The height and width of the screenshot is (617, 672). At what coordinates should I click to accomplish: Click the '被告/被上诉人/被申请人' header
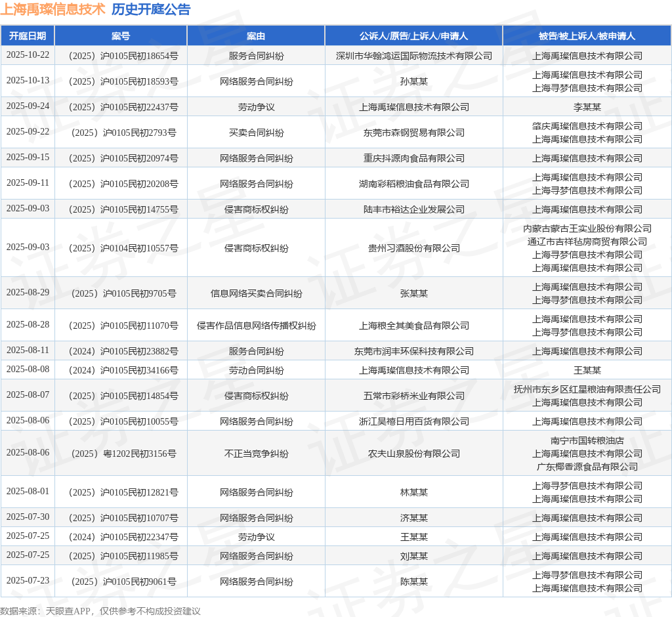[x=587, y=36]
